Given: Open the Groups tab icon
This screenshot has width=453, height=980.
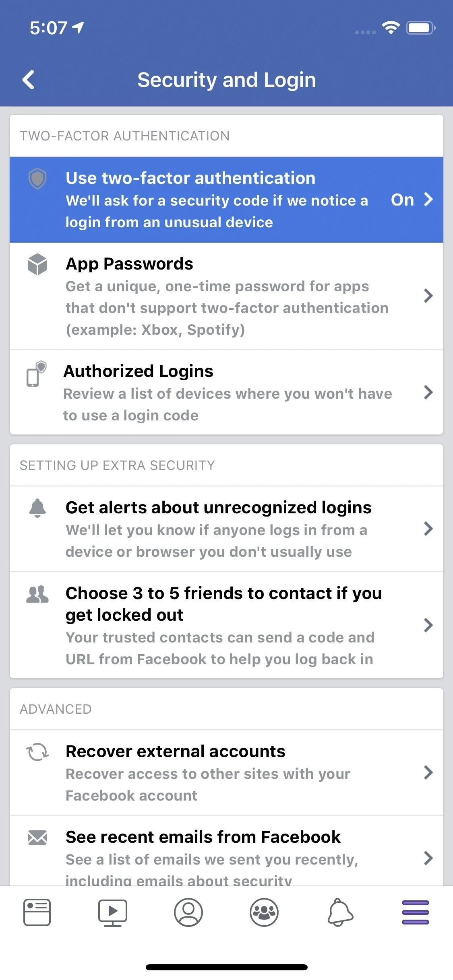Looking at the screenshot, I should [x=264, y=912].
